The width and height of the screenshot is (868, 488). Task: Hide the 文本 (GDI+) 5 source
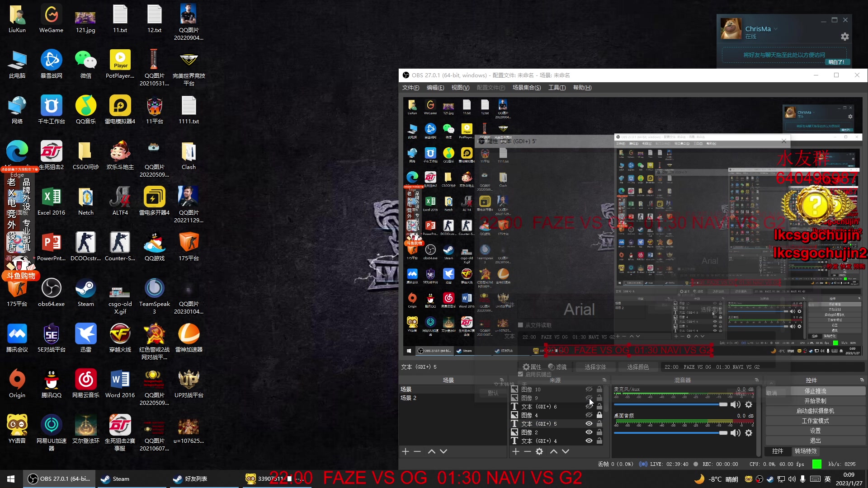(589, 423)
